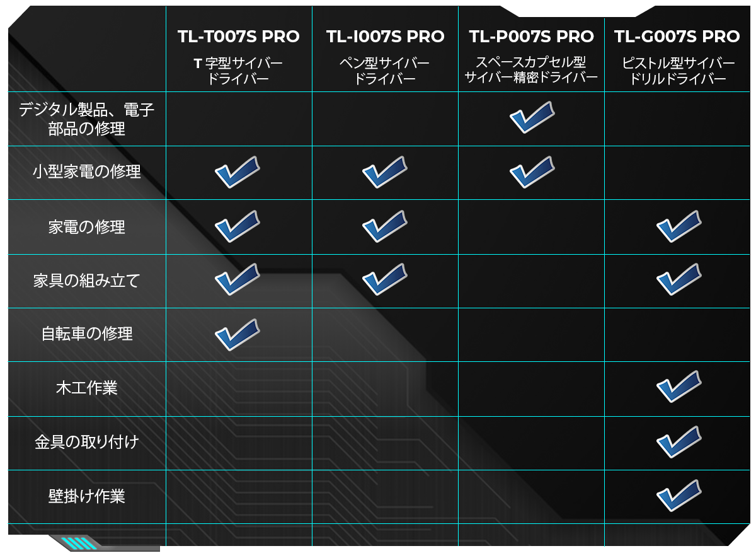The width and height of the screenshot is (756, 558).
Task: Click the TL-P007S PRO checkmark for 小型家電の修理
Action: tap(531, 172)
